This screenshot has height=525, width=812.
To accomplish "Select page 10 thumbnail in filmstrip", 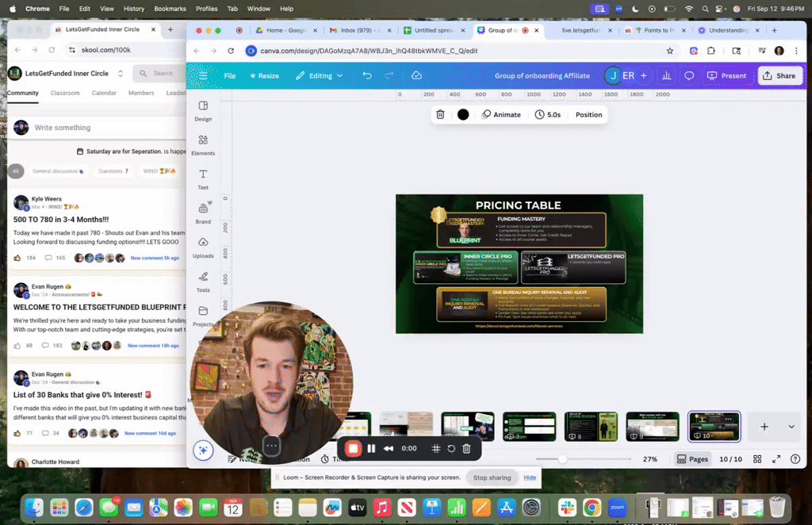I will [714, 427].
